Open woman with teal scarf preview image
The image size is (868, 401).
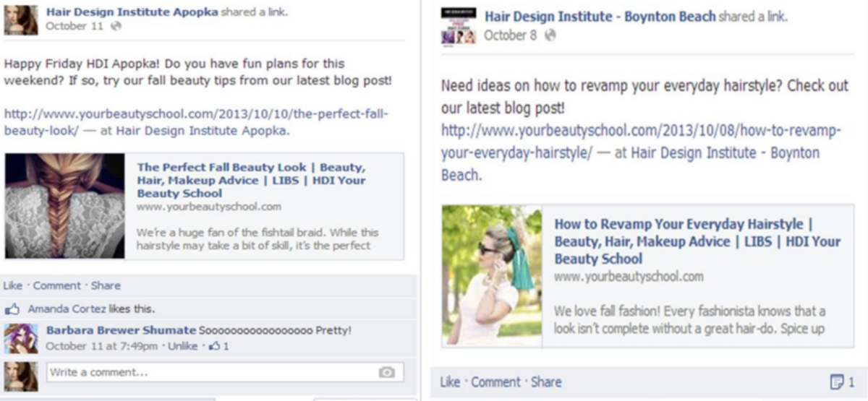tap(492, 275)
